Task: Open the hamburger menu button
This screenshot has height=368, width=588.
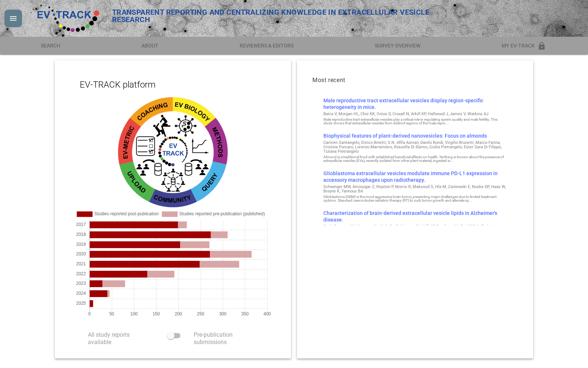Action: point(13,18)
